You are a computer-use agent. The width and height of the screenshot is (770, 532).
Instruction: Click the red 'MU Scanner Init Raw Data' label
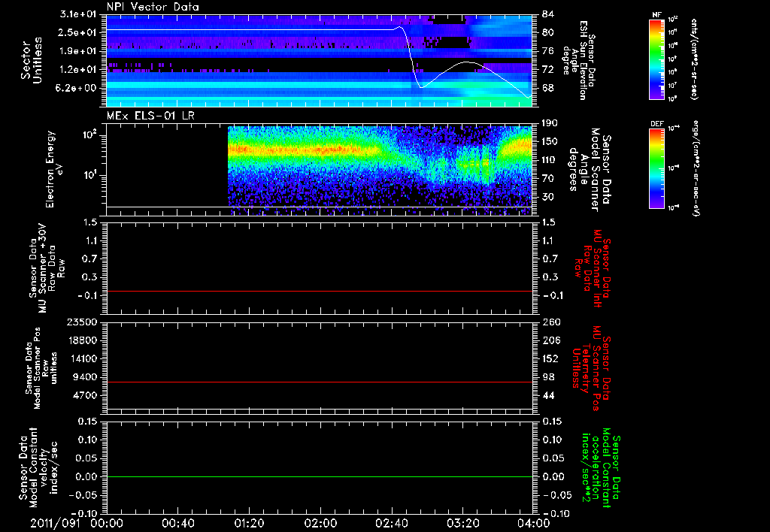pos(592,268)
